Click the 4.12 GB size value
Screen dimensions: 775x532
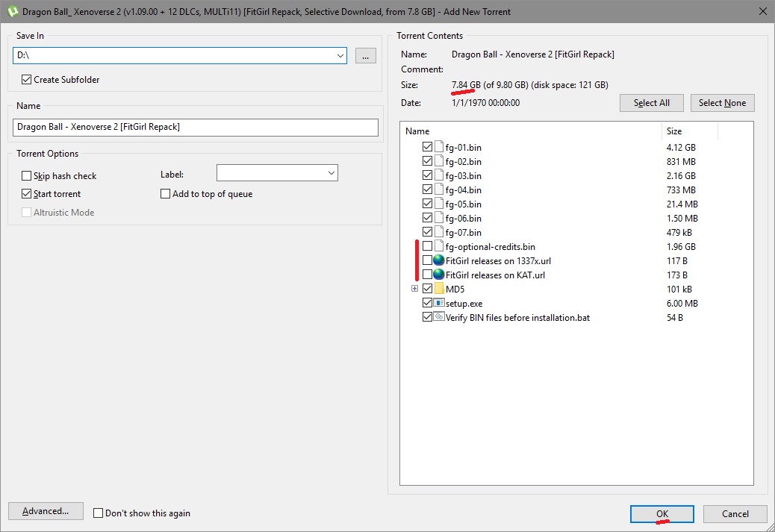tap(681, 147)
